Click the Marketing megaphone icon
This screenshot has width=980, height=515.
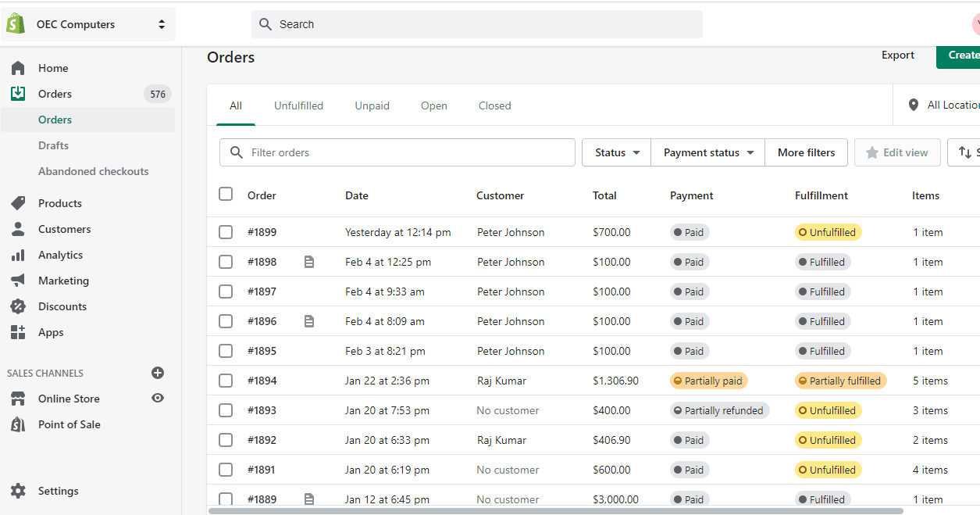coord(18,281)
